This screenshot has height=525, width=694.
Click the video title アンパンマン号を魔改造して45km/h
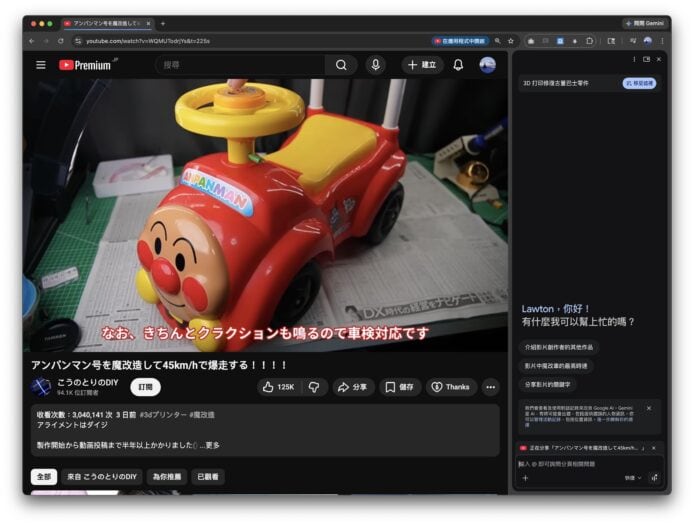pos(158,365)
